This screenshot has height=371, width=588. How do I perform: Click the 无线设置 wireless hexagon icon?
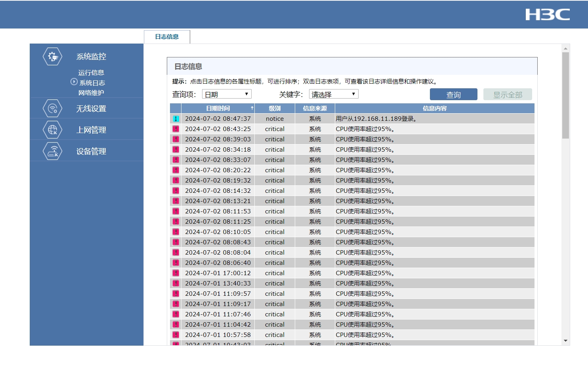(53, 108)
